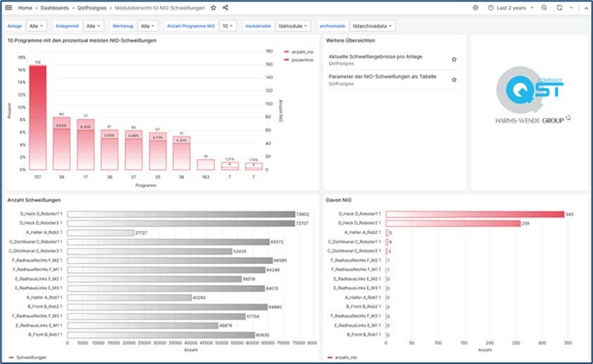Image resolution: width=593 pixels, height=364 pixels.
Task: Click row label 'E_RadhausLinks E_M3 1' in Davon NIO
Action: click(357, 288)
